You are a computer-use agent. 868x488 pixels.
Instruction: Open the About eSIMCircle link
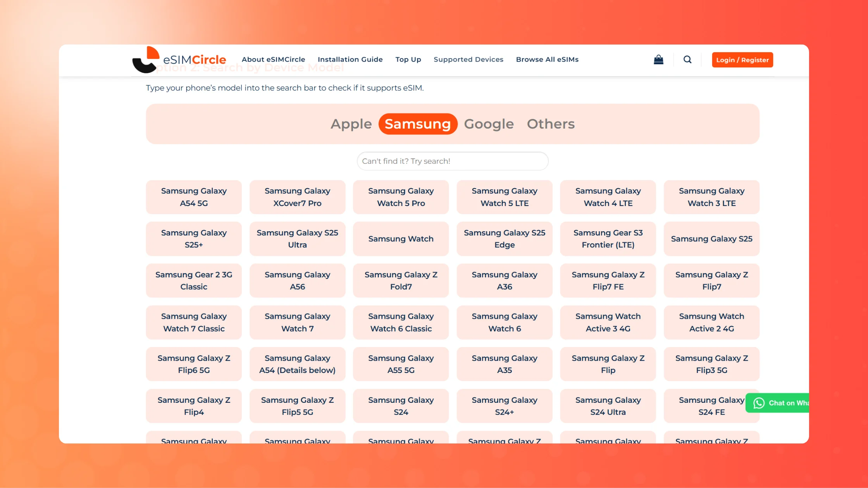point(273,60)
